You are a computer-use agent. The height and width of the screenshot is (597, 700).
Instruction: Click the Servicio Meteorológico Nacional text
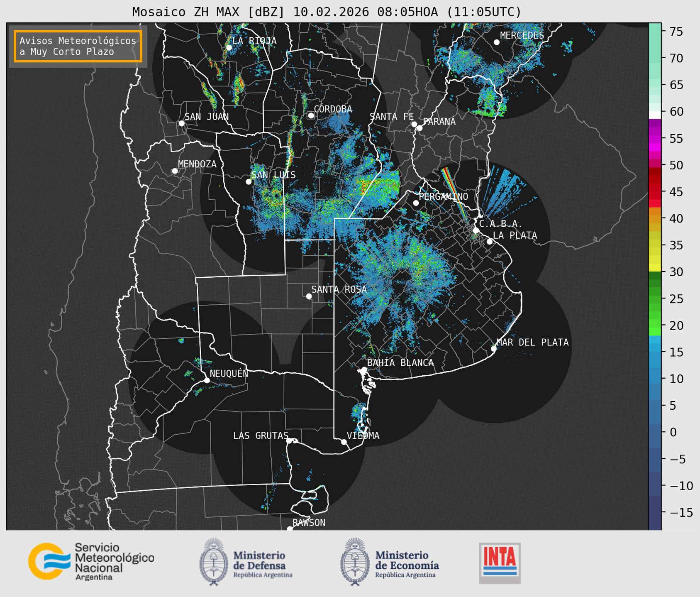[115, 562]
